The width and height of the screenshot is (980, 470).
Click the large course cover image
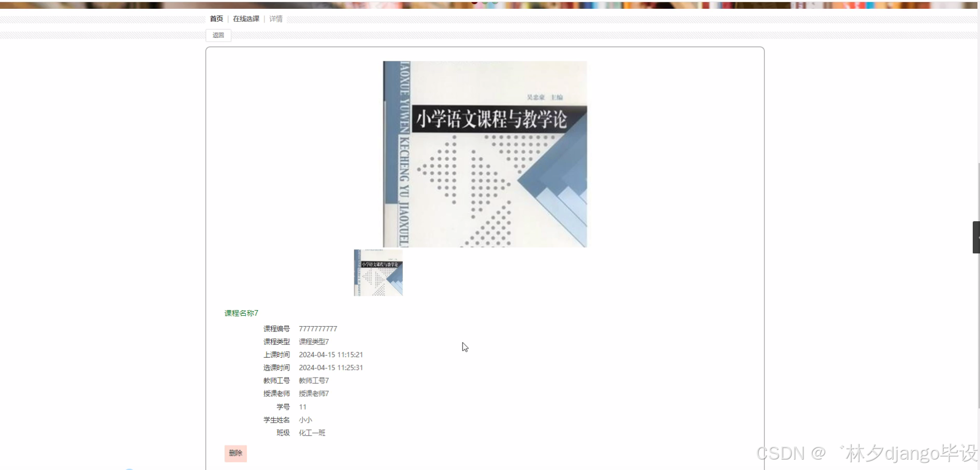484,154
